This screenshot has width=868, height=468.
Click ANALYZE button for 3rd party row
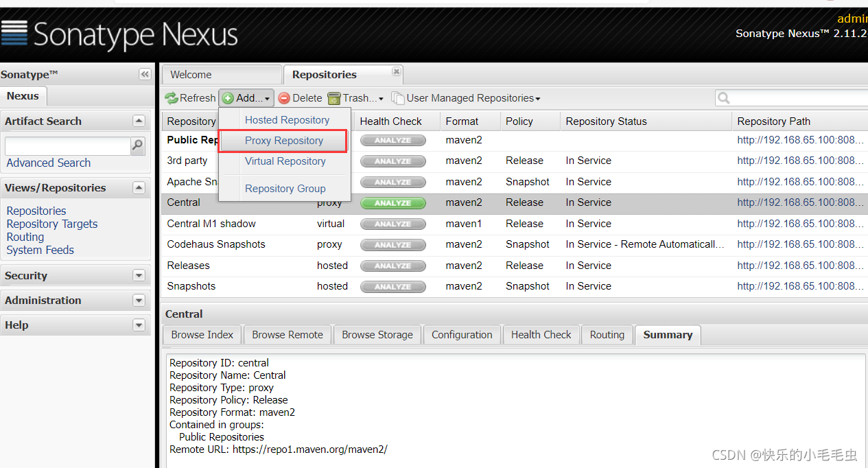point(393,161)
